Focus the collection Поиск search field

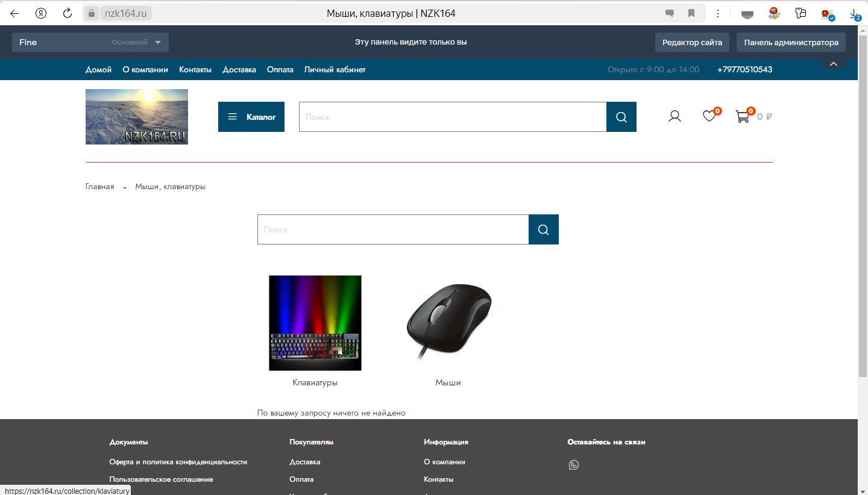pyautogui.click(x=393, y=229)
